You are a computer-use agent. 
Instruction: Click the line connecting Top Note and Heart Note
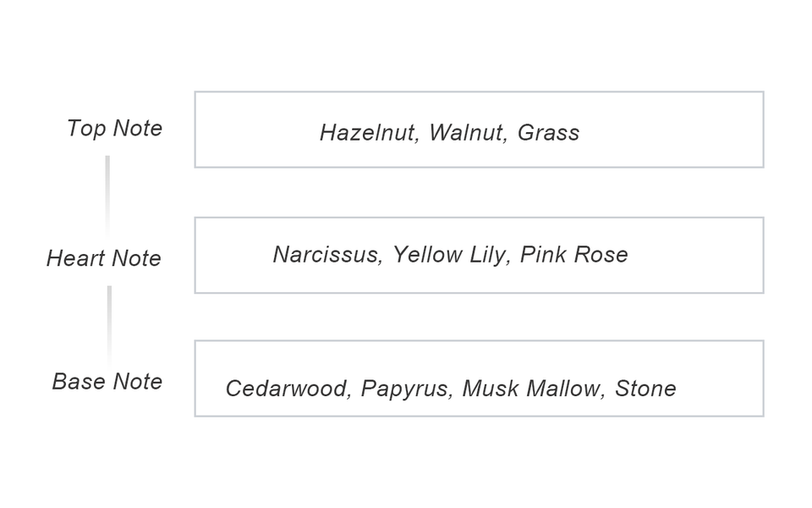[x=107, y=195]
